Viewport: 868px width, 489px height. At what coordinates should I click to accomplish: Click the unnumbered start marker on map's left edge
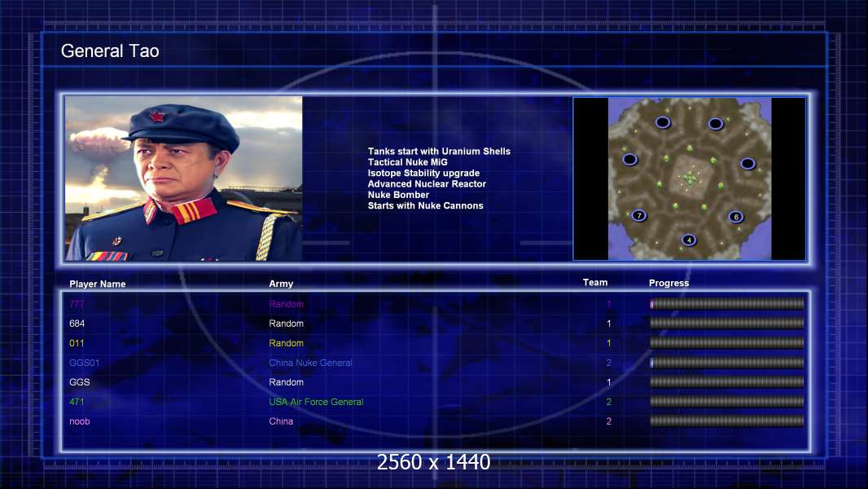pyautogui.click(x=630, y=160)
